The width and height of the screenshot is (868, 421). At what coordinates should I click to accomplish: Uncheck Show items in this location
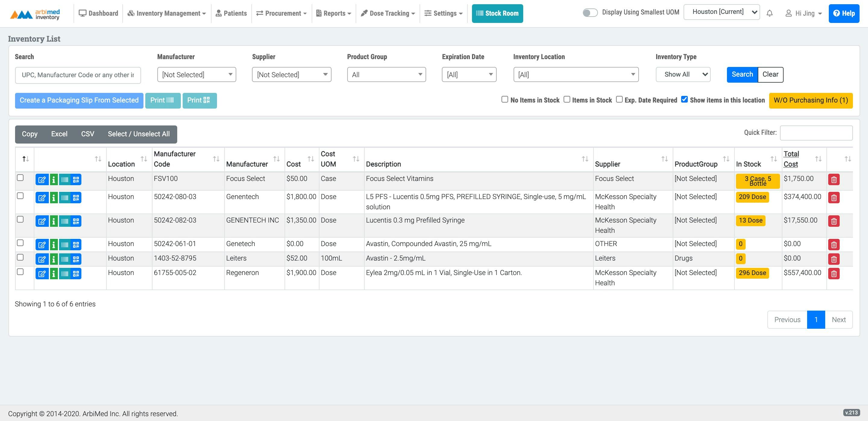[684, 99]
